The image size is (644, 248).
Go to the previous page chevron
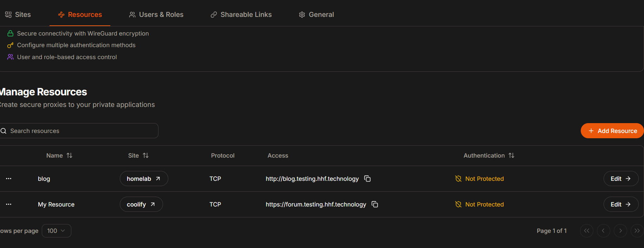click(x=604, y=231)
